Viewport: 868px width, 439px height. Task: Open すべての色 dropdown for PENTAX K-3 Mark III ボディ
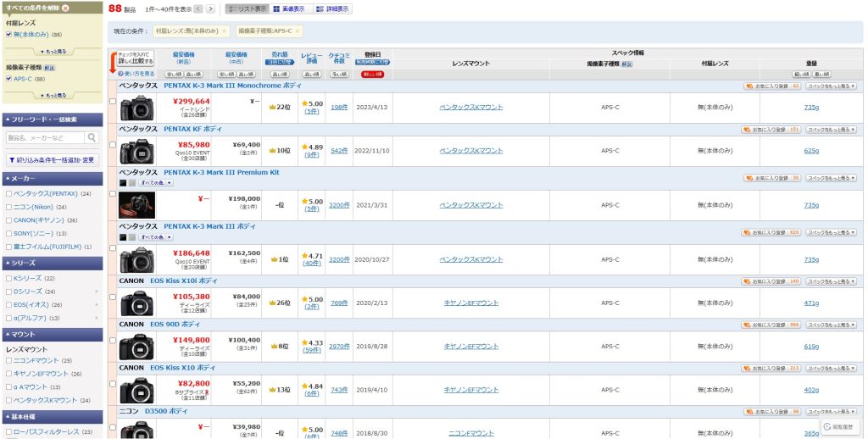[155, 237]
